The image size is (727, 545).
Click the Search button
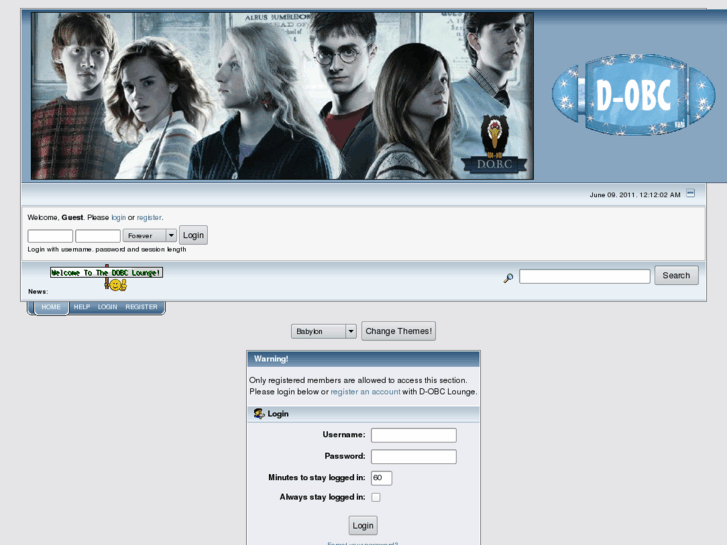coord(676,276)
